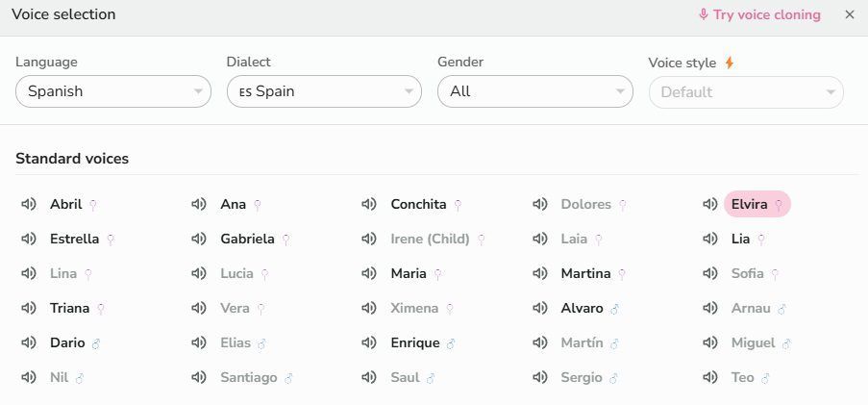Choose the Martina voice

tap(585, 274)
